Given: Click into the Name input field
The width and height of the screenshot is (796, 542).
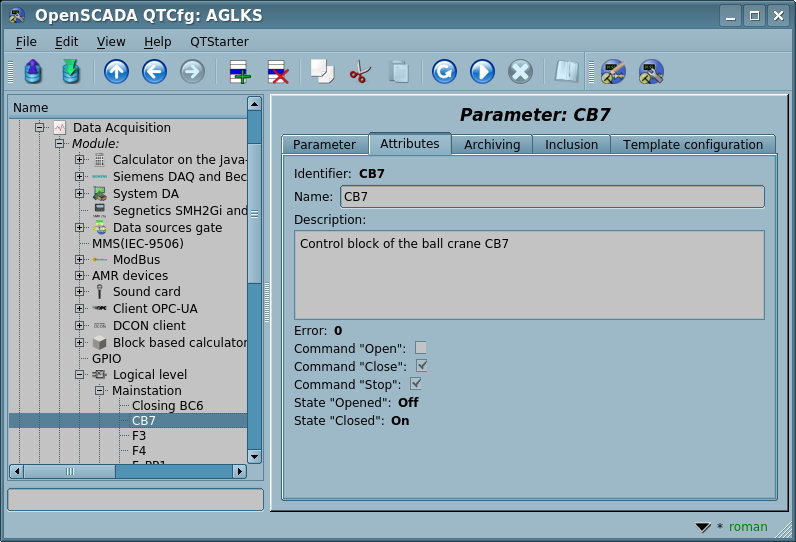Looking at the screenshot, I should pos(552,196).
